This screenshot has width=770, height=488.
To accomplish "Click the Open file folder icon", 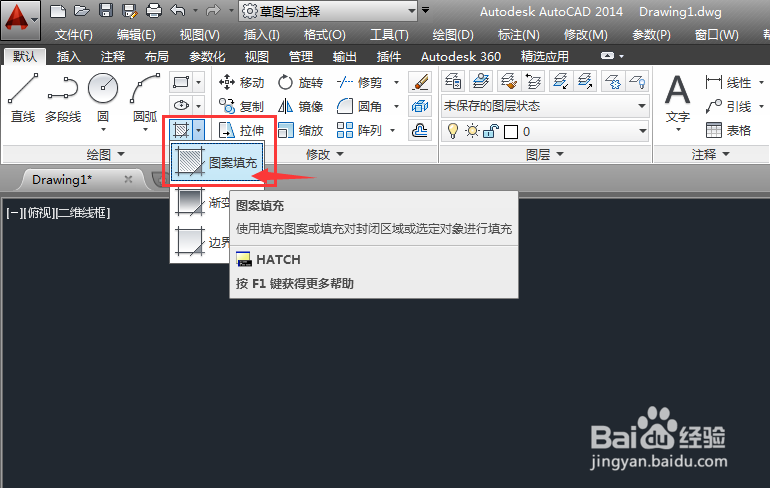I will (82, 10).
